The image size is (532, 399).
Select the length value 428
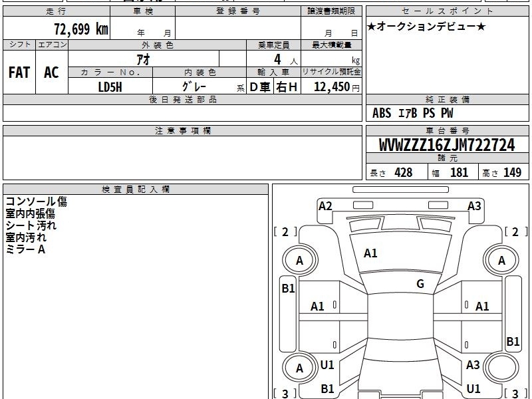404,173
